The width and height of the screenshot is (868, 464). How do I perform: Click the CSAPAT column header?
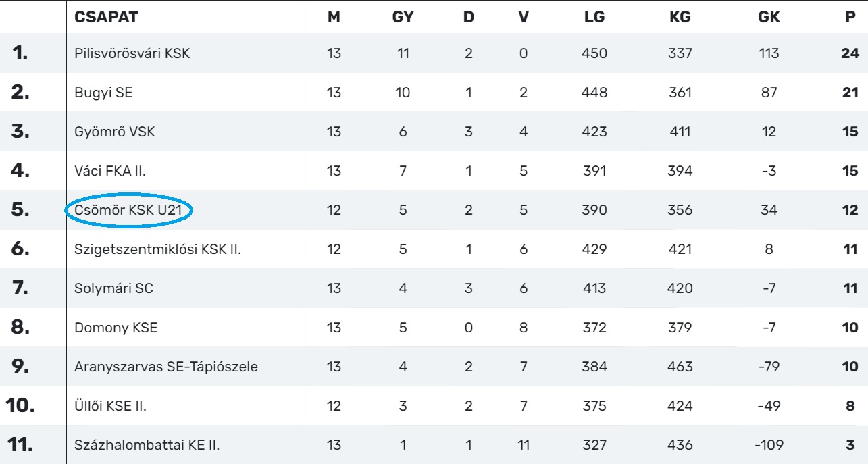tap(106, 18)
